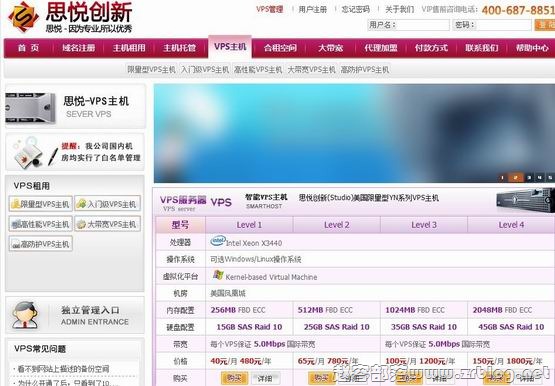Click the notebook and pen reminder icon
Viewport: 555px width, 386px height.
(x=34, y=153)
